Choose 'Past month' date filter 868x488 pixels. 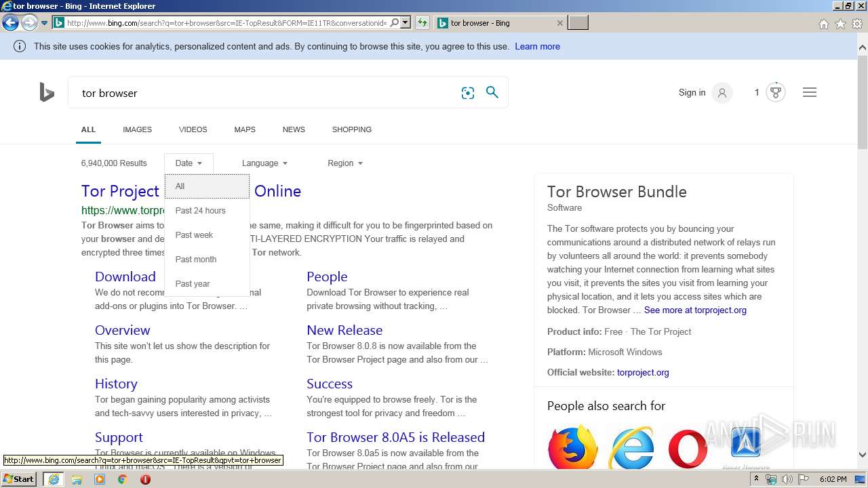pos(207,260)
